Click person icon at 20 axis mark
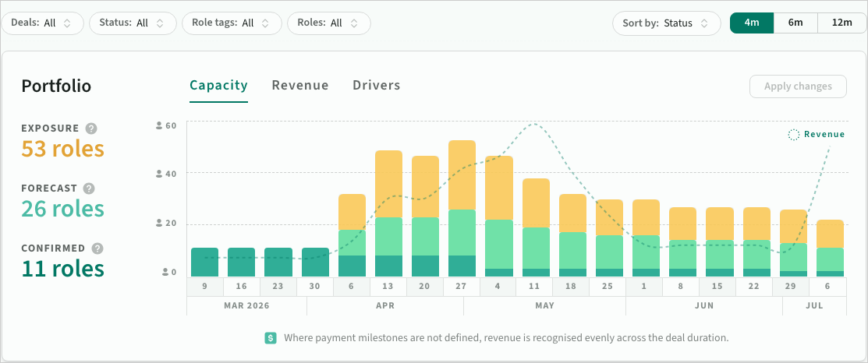This screenshot has height=363, width=868. pos(159,224)
